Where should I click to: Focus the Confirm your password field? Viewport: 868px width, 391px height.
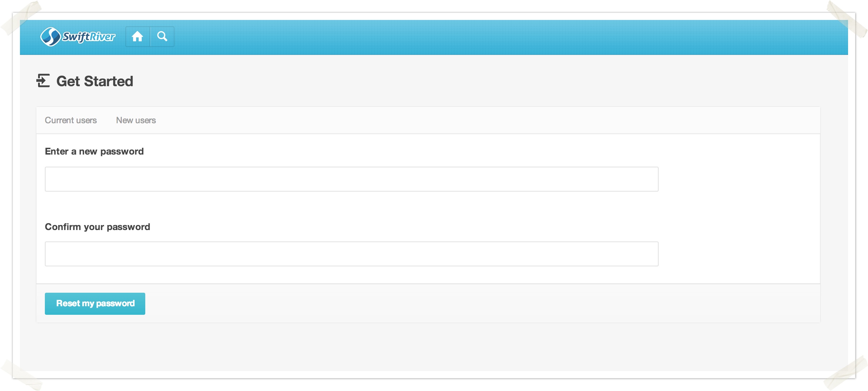coord(351,254)
